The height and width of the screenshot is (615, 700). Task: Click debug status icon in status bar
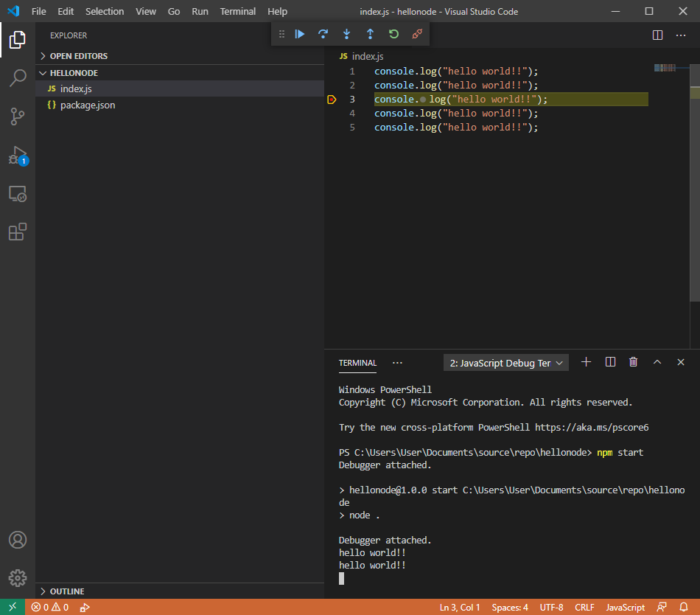pos(85,608)
